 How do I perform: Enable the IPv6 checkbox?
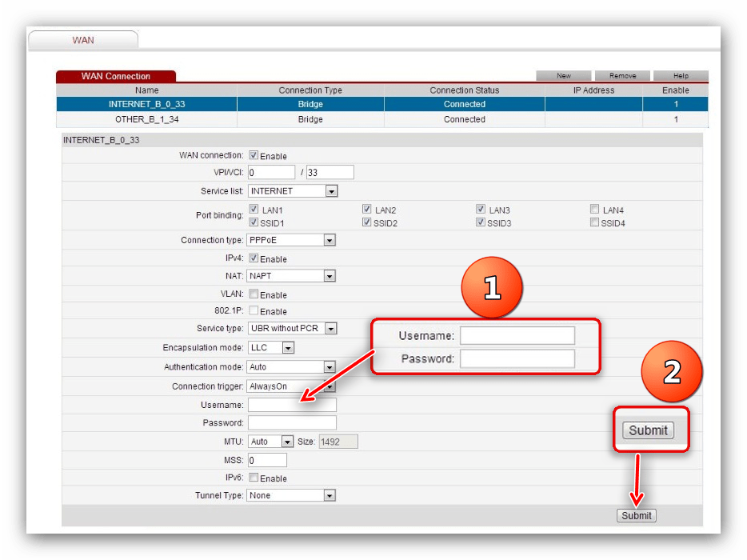(254, 478)
